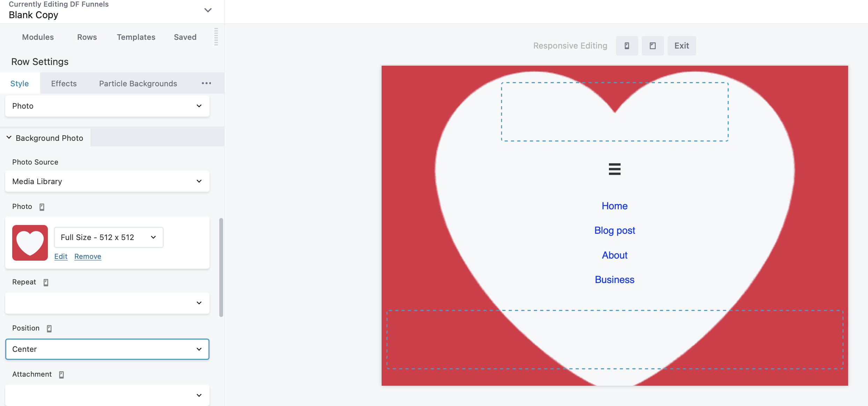The image size is (868, 406).
Task: Open the Photo Source Media Library dropdown
Action: [107, 181]
